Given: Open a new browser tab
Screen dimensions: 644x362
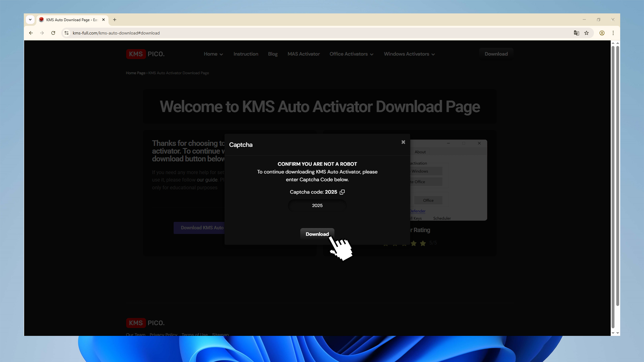Looking at the screenshot, I should 115,20.
